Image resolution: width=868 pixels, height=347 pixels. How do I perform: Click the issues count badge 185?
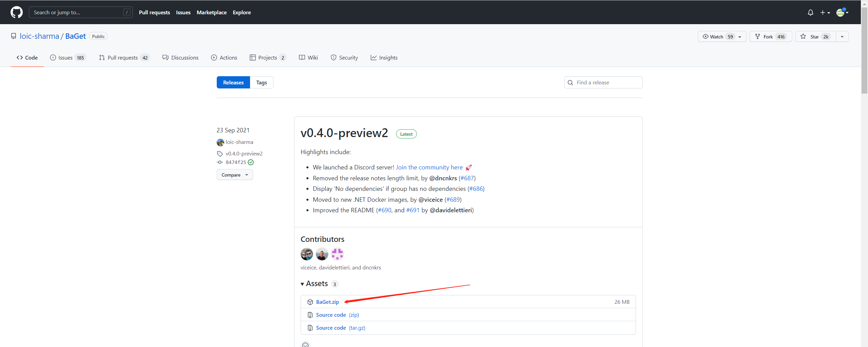tap(80, 57)
